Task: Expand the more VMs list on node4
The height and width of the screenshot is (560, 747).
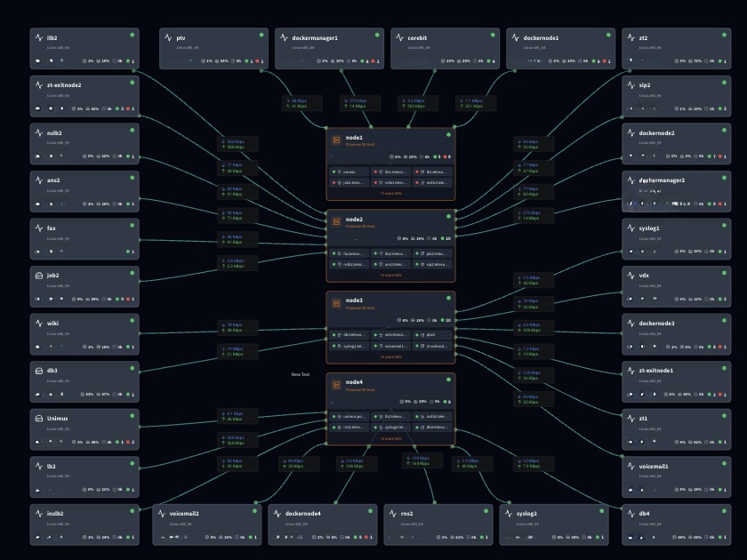Action: pos(391,438)
